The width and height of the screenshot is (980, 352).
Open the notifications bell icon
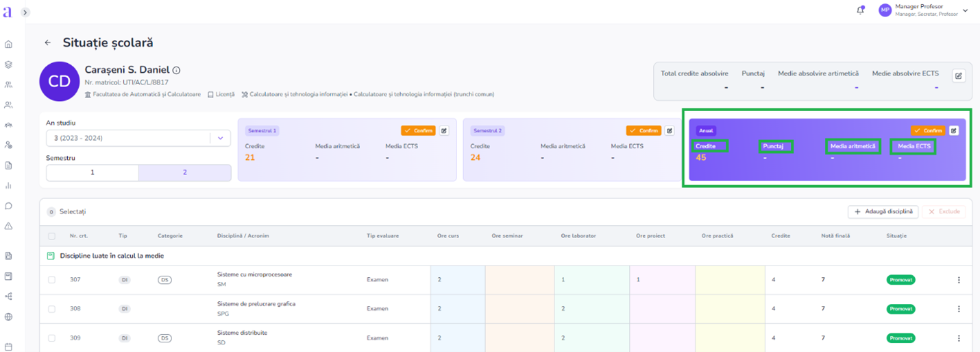[x=860, y=10]
